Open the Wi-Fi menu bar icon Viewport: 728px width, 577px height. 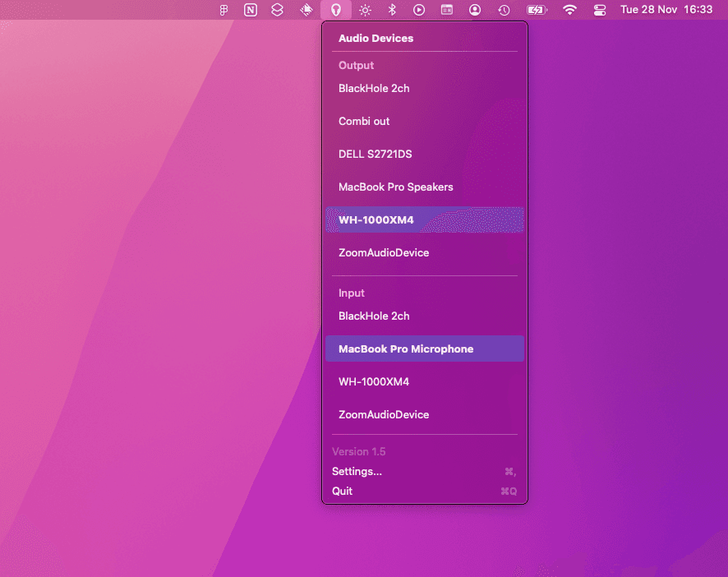point(569,10)
